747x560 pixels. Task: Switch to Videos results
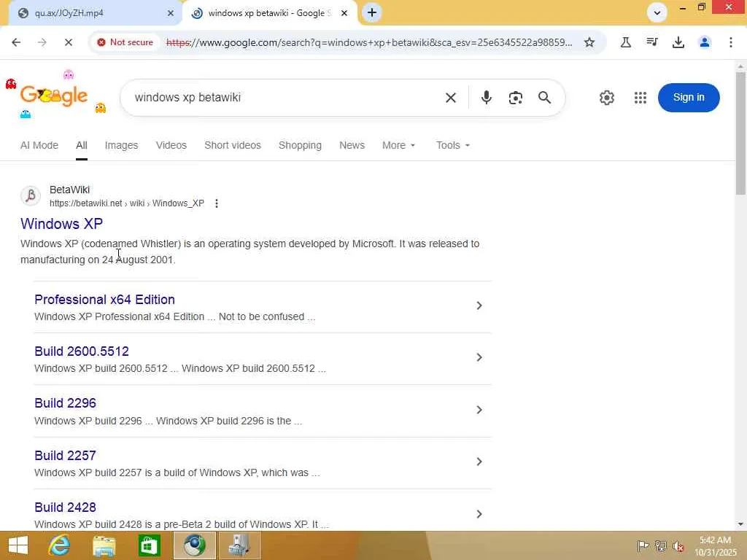171,145
